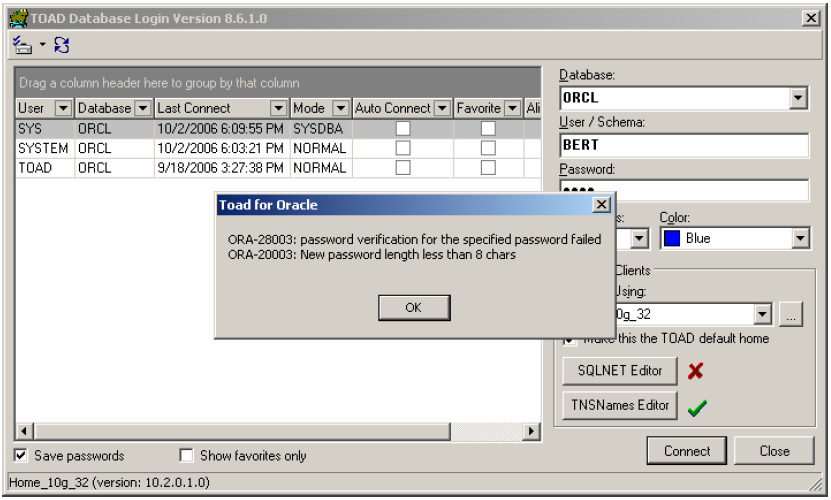The image size is (831, 500).
Task: Open the Favorite column filter dropdown
Action: click(x=512, y=108)
